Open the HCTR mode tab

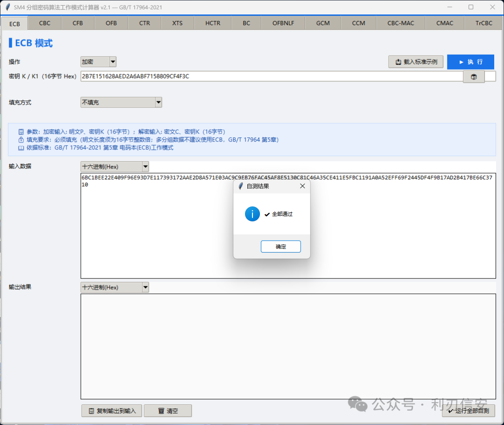click(213, 23)
